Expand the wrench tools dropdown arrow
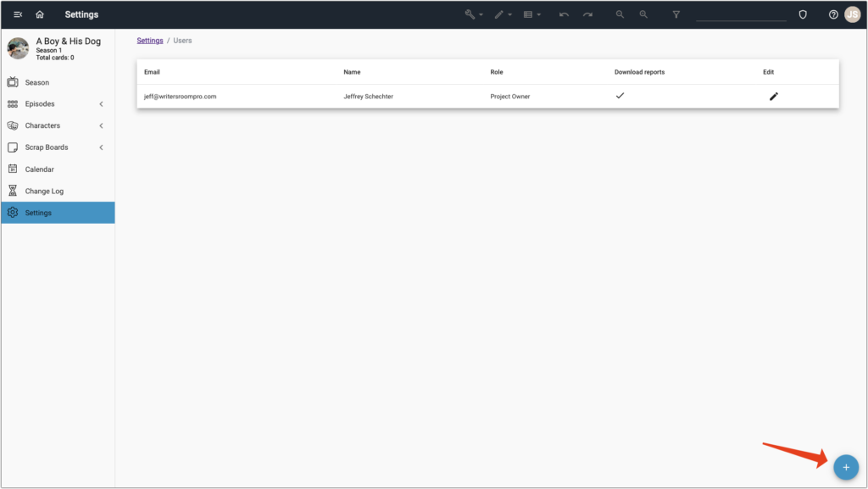The image size is (868, 489). tap(481, 15)
